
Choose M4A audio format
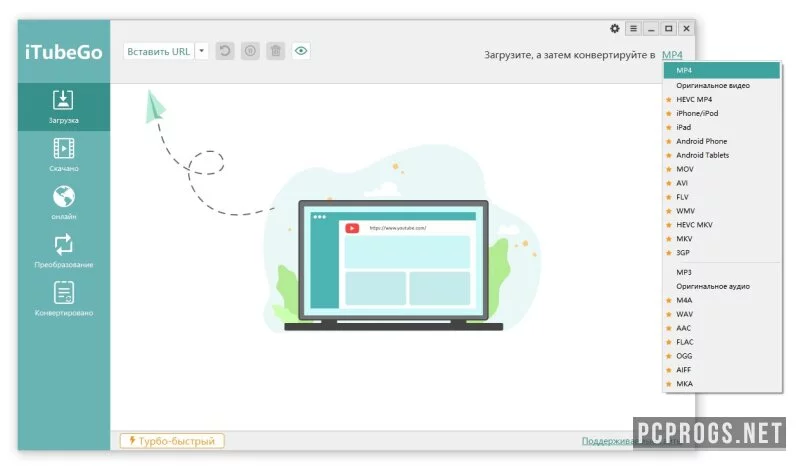click(721, 300)
